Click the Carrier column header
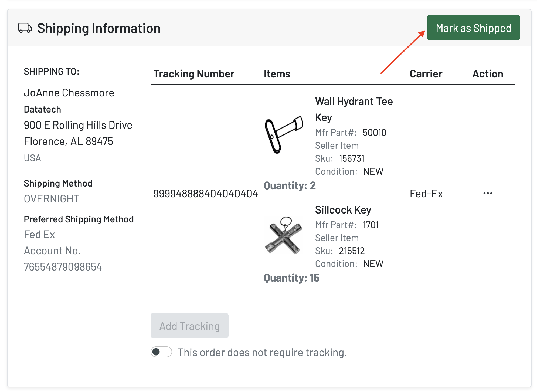The image size is (537, 392). coord(426,74)
